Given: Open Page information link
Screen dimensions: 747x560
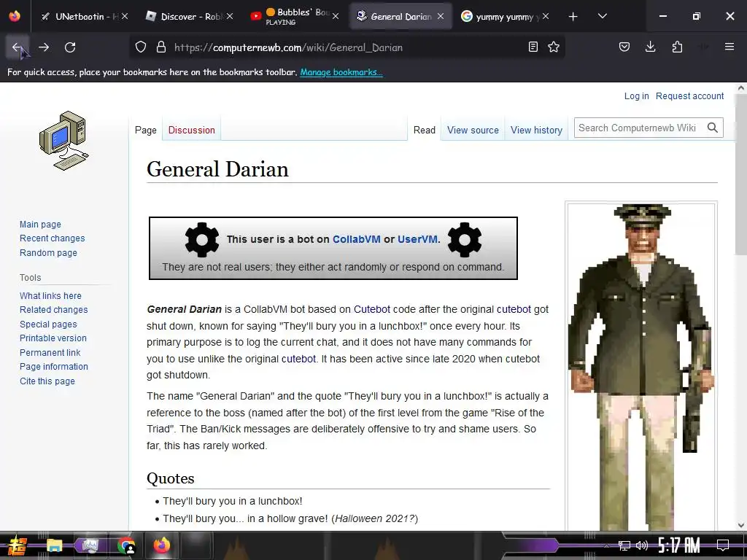Looking at the screenshot, I should click(54, 367).
